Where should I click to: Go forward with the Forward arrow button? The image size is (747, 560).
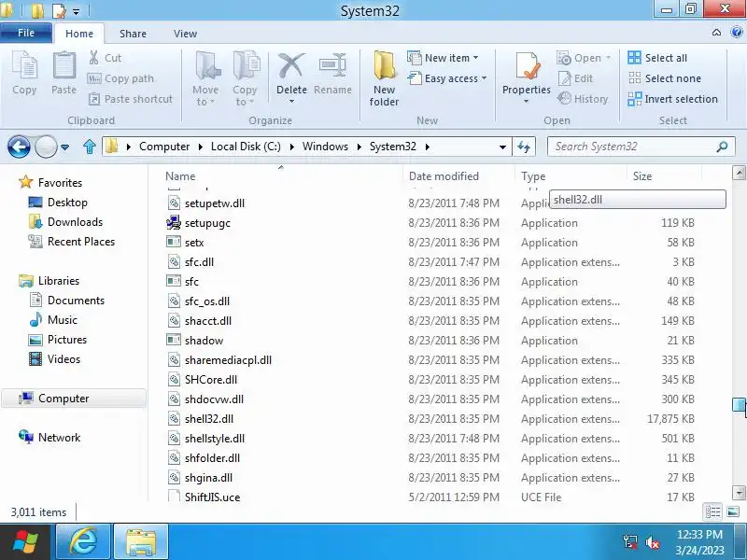[46, 147]
